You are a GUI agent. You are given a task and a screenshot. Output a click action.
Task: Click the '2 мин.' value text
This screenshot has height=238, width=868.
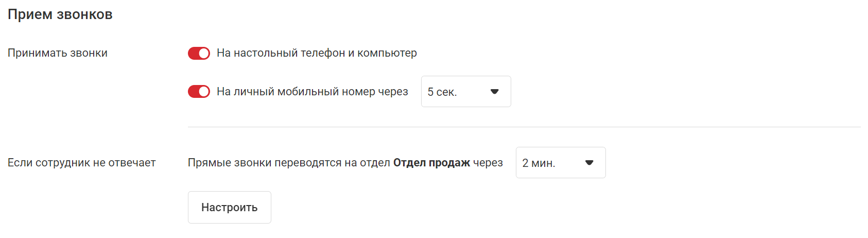[x=539, y=163]
